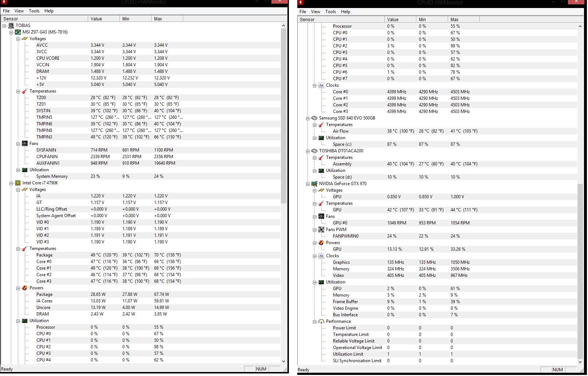This screenshot has height=376, width=588.
Task: Click the CPU Clocks icon in right window
Action: point(321,85)
